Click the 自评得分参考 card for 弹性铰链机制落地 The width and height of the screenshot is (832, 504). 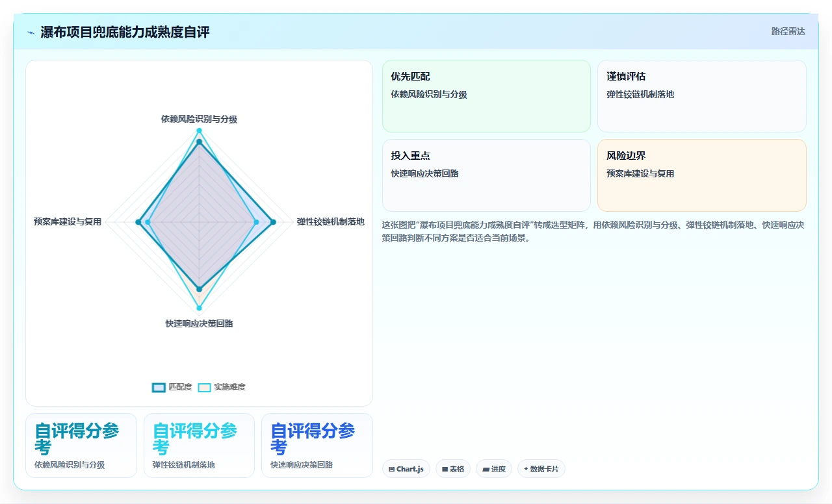[199, 446]
